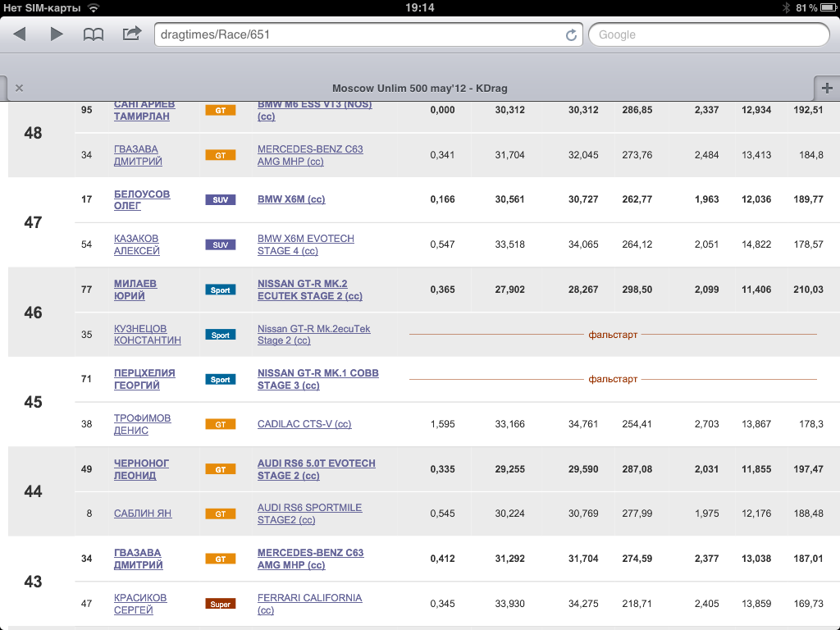Open ГВАЗАВА ДМИТРИЙ link in race 43
Screen dimensions: 840x630
coord(138,558)
